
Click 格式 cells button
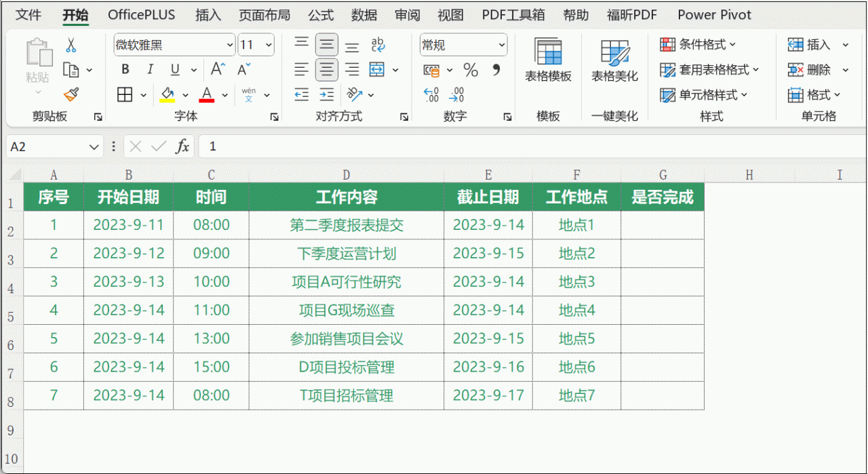pos(814,95)
